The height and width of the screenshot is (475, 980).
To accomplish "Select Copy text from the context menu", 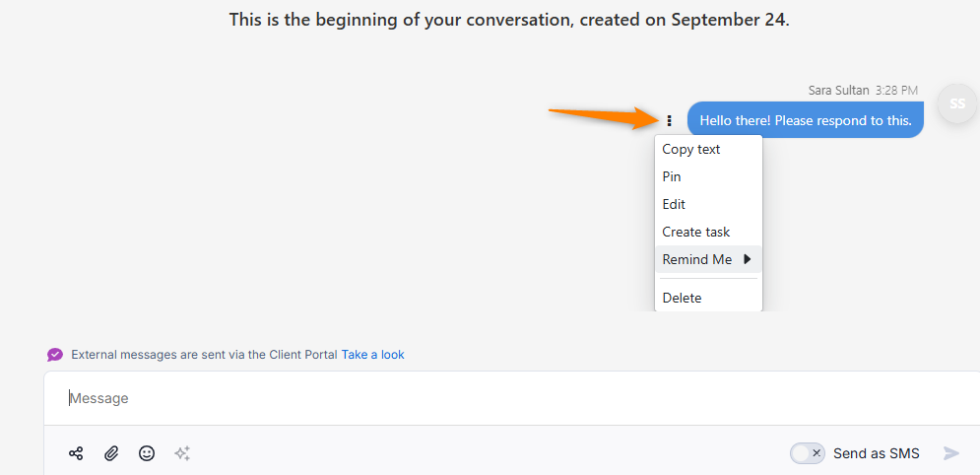I will click(691, 150).
